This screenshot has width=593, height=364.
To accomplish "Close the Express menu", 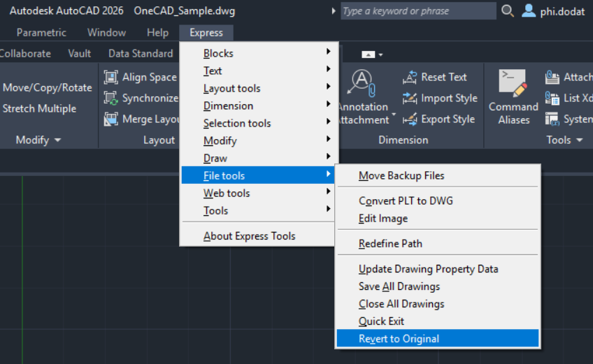I will click(x=206, y=33).
